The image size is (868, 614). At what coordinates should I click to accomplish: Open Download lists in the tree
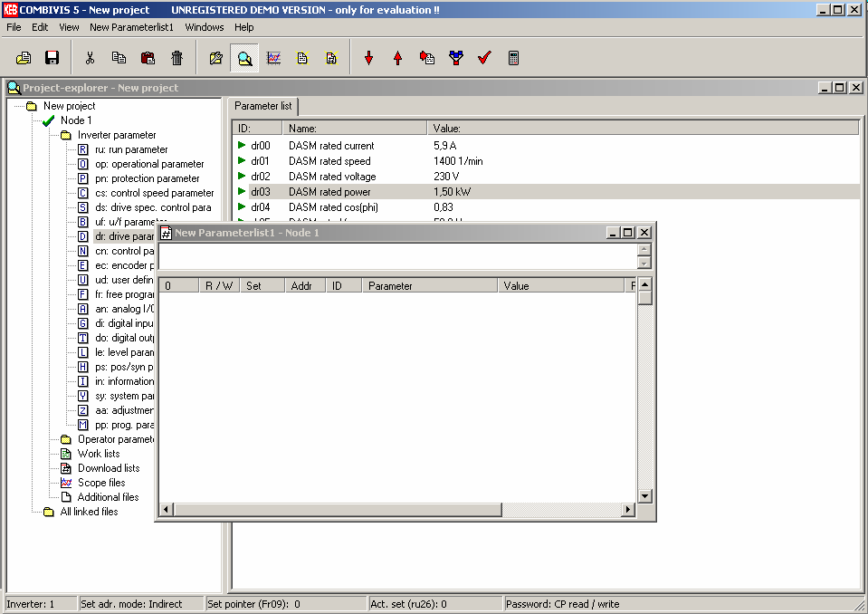coord(109,468)
